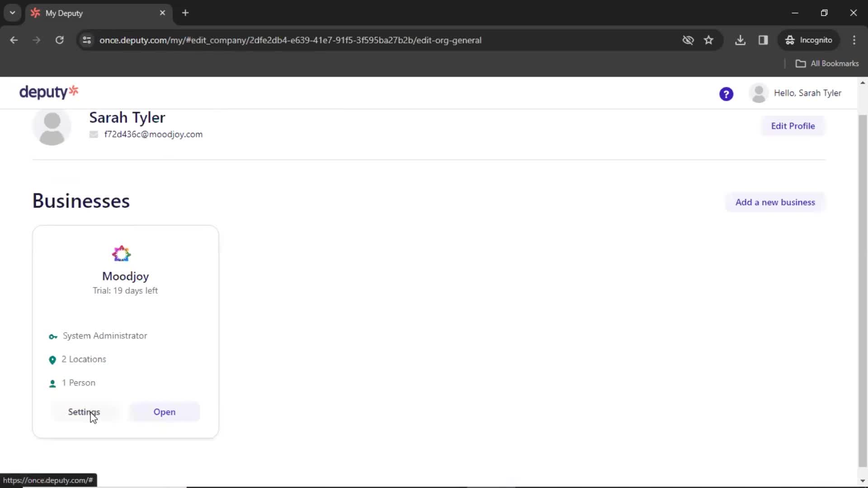Expand the tab search dropdown arrow
The height and width of the screenshot is (488, 868).
pos(13,13)
